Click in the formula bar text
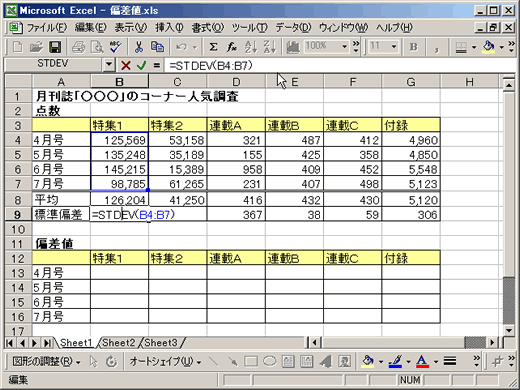The height and width of the screenshot is (390, 520). (211, 66)
